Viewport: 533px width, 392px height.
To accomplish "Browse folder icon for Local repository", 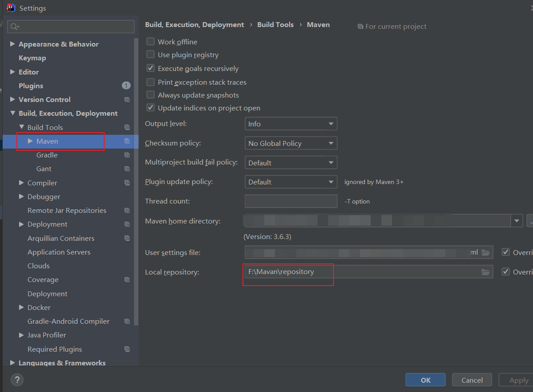I will pyautogui.click(x=486, y=272).
